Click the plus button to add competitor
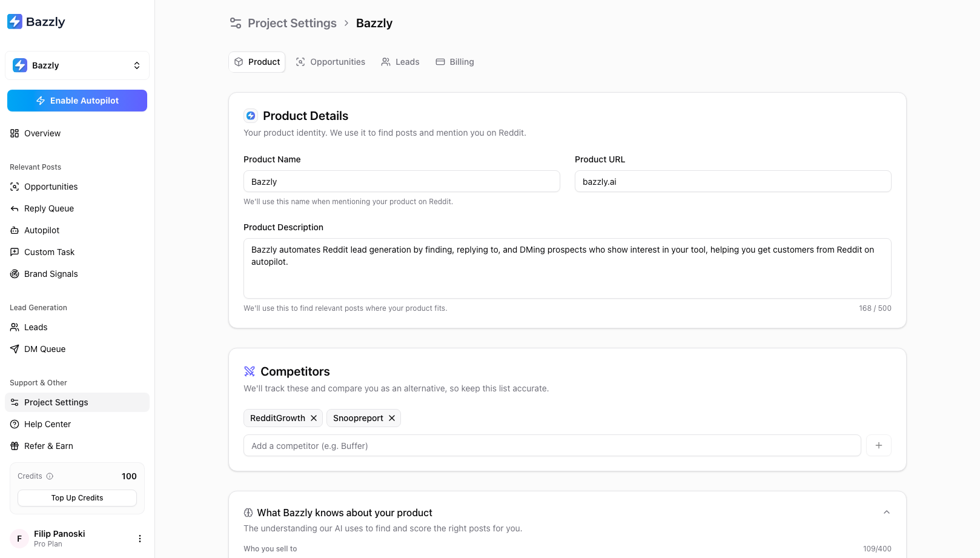This screenshot has width=980, height=558. pyautogui.click(x=879, y=446)
